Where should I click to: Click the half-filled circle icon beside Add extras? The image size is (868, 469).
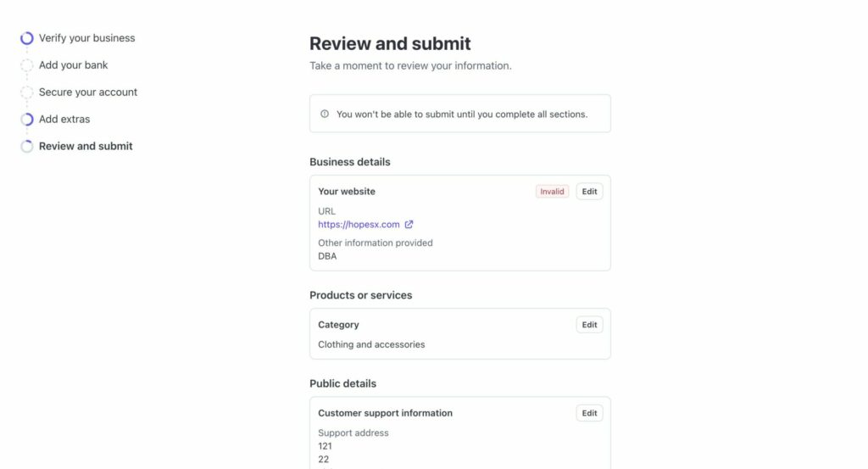[x=27, y=120]
